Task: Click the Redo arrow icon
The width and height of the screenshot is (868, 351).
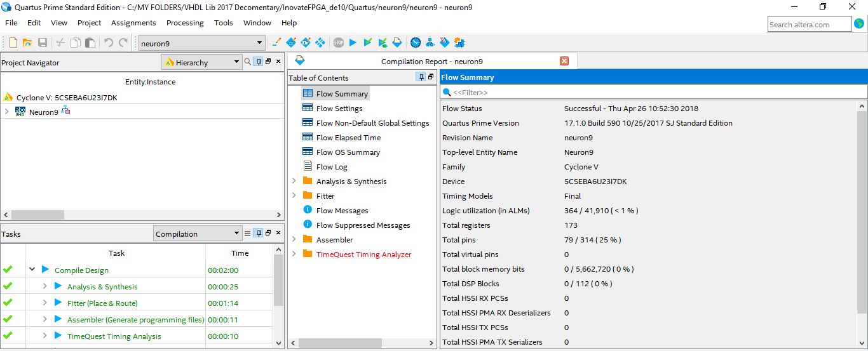Action: tap(123, 43)
